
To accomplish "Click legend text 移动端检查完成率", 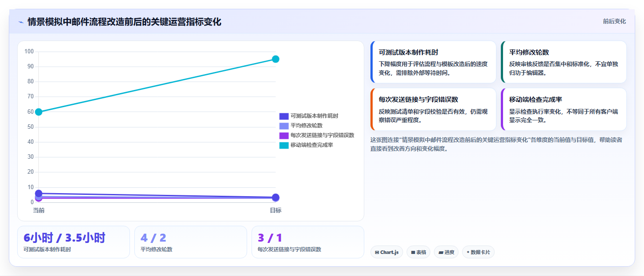I will pyautogui.click(x=312, y=145).
